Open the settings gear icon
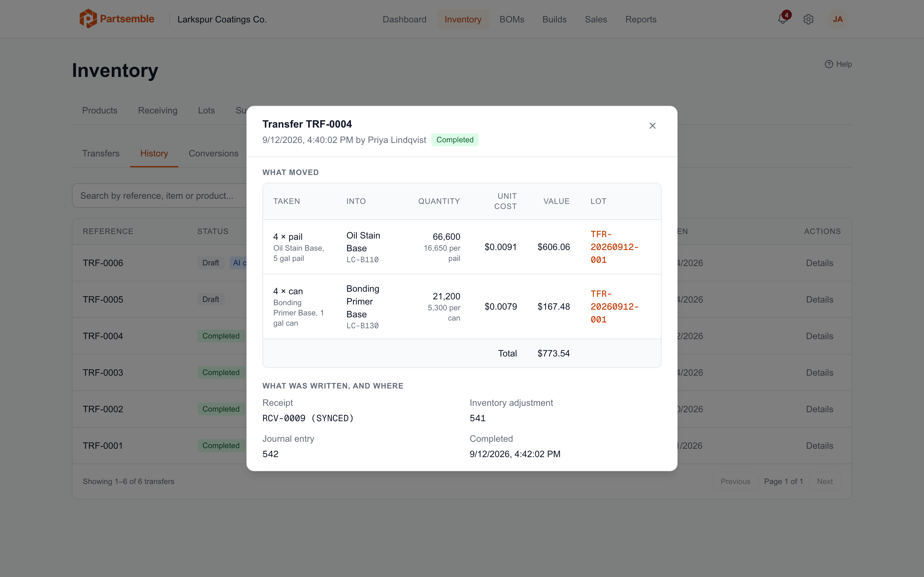 [x=808, y=19]
